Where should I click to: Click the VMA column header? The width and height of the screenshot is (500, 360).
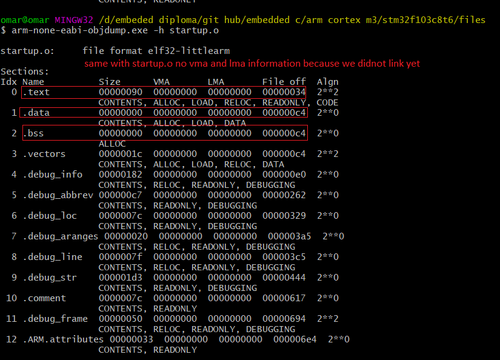[x=162, y=82]
